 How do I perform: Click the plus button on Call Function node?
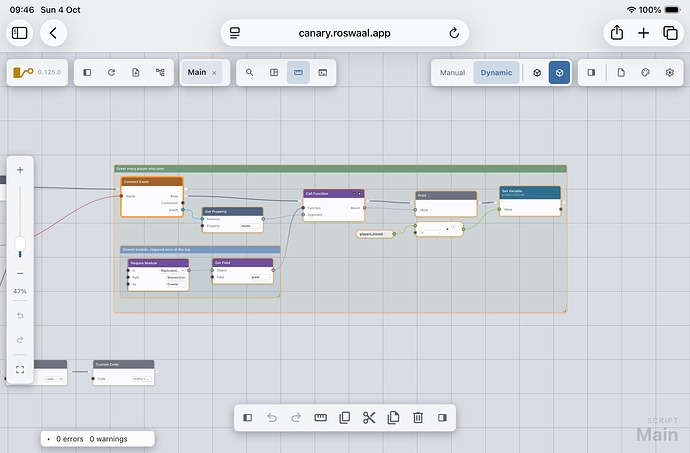[360, 194]
